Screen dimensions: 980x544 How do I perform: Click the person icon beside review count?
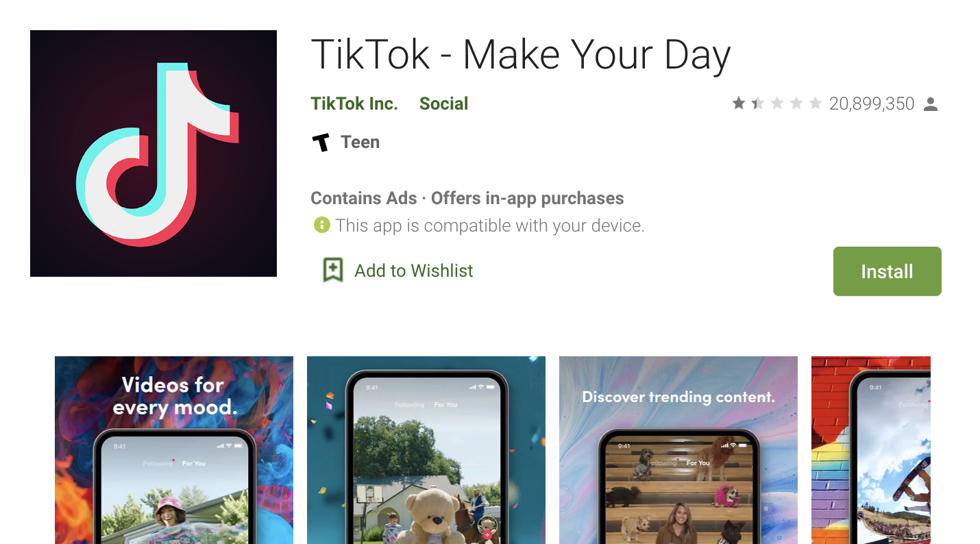(931, 104)
